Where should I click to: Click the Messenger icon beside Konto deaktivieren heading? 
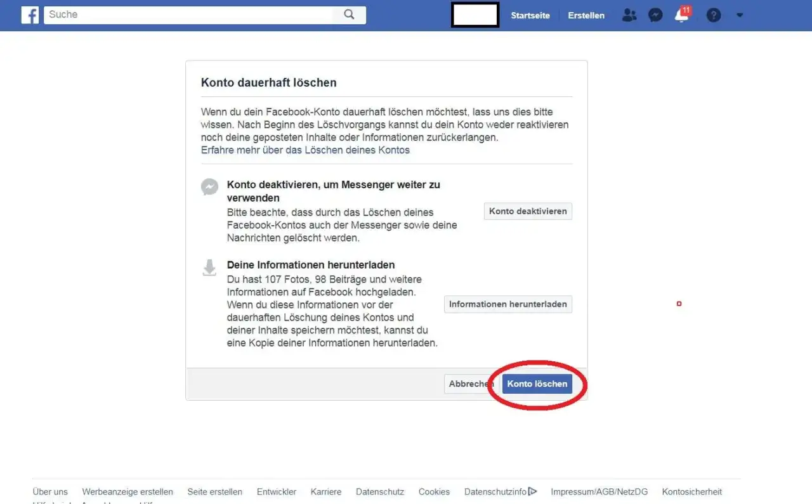tap(209, 186)
